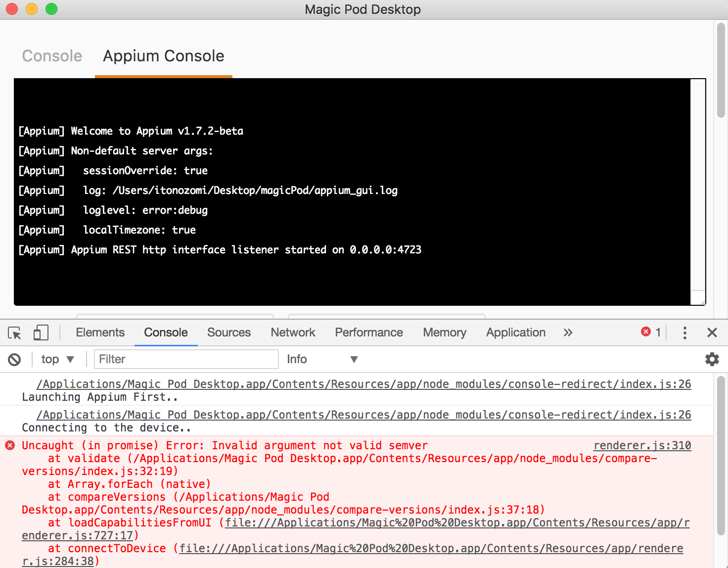Select the Appium Console tab
The height and width of the screenshot is (568, 728).
pyautogui.click(x=164, y=56)
